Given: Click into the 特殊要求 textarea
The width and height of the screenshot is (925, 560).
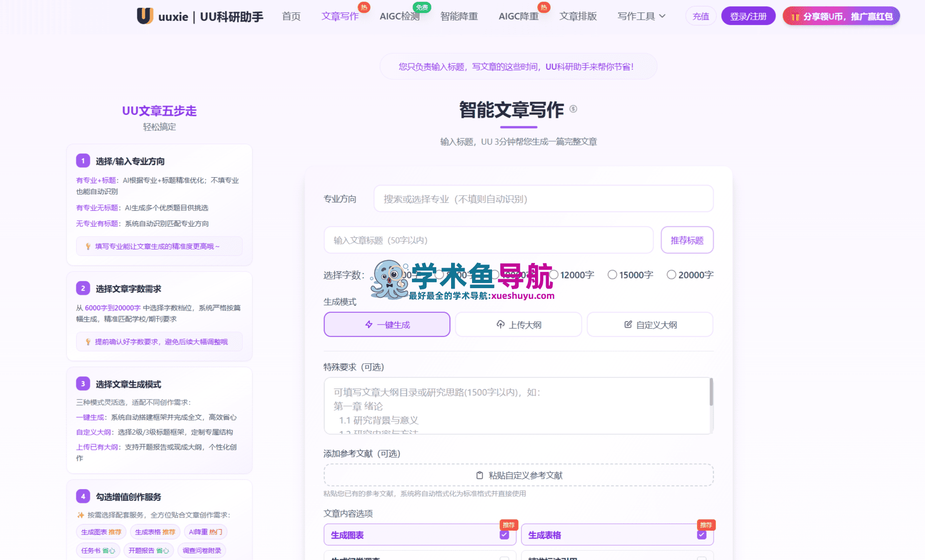Looking at the screenshot, I should tap(517, 406).
